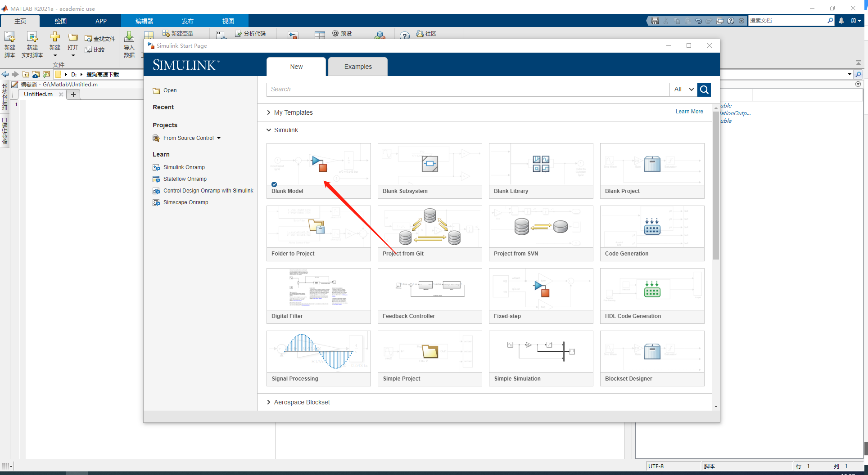Switch to the Examples tab
The height and width of the screenshot is (475, 868).
click(x=358, y=67)
